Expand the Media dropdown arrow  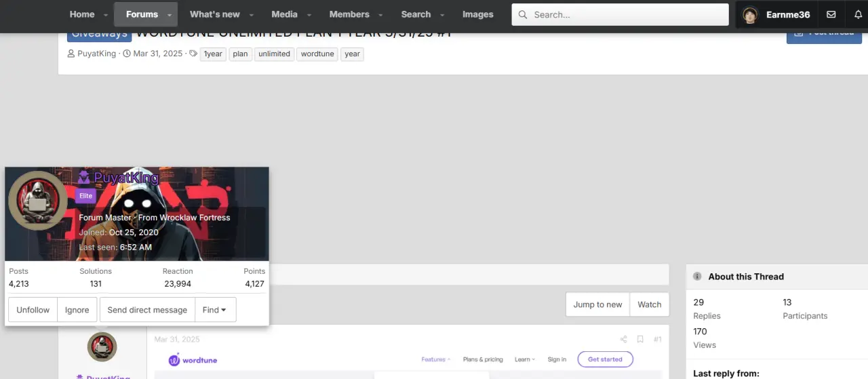[x=309, y=15]
